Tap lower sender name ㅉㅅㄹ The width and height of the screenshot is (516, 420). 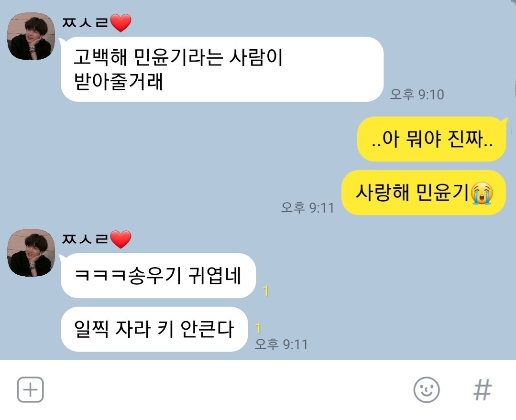pos(85,239)
